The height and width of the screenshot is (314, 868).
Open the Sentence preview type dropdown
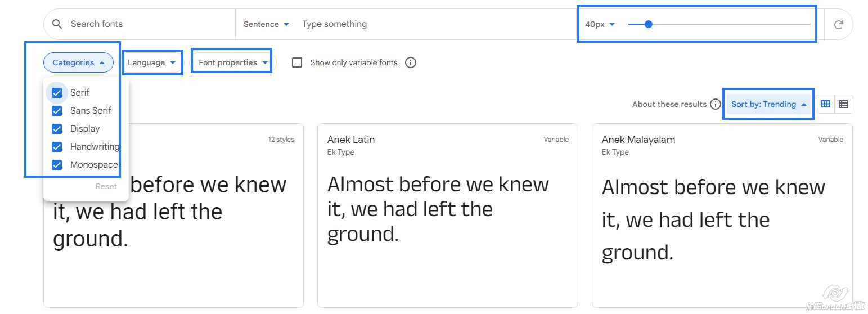click(266, 24)
